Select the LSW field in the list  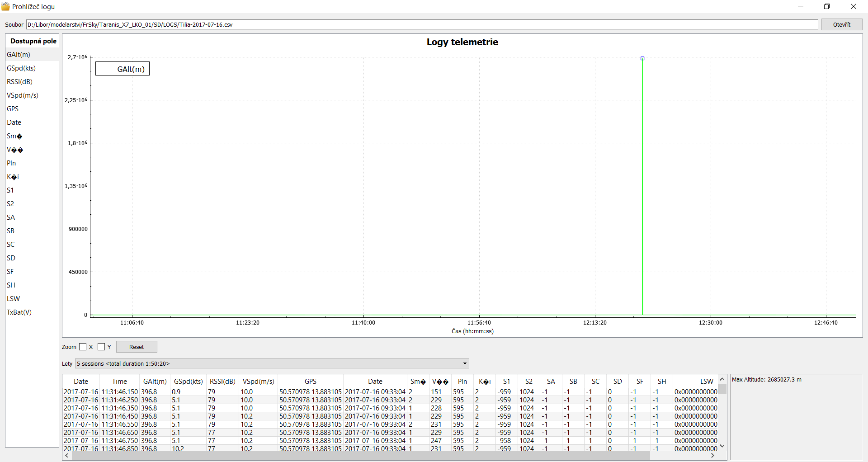point(32,298)
